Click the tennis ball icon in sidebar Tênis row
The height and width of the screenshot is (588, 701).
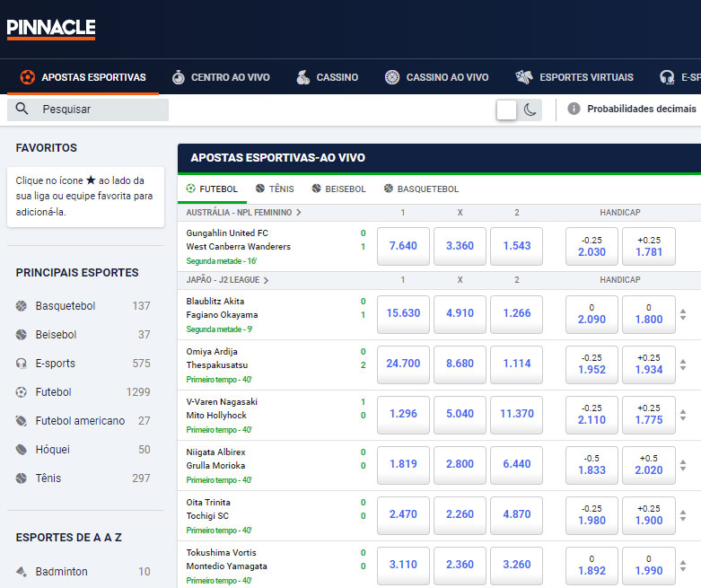tap(21, 478)
